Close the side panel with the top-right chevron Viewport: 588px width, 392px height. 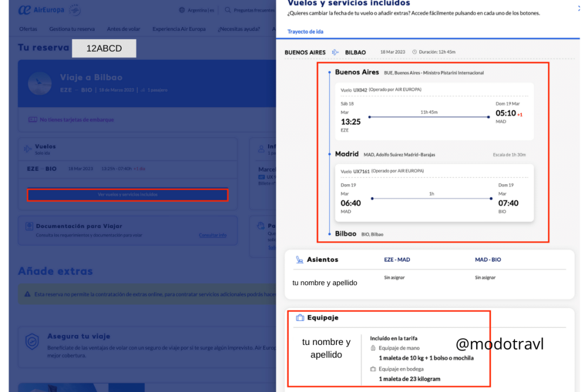pyautogui.click(x=579, y=8)
